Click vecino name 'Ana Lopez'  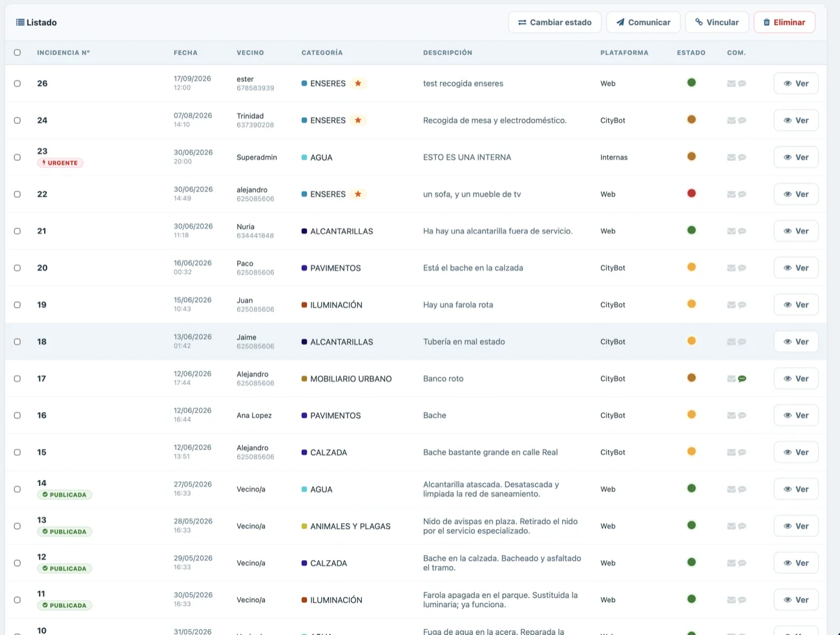[254, 415]
